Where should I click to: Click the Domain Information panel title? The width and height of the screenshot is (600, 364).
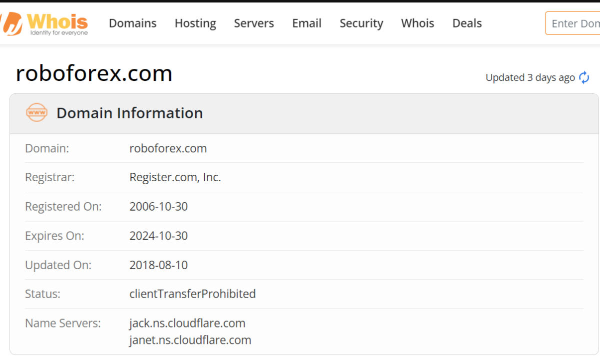129,113
